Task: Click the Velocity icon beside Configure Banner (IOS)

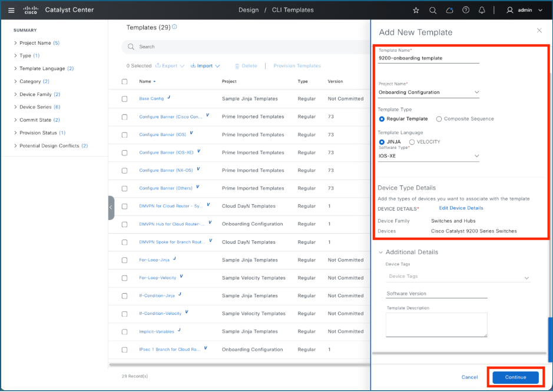Action: click(191, 133)
